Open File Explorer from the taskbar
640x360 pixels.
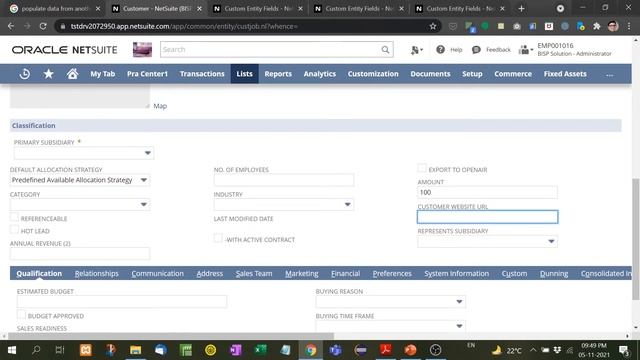pos(136,350)
